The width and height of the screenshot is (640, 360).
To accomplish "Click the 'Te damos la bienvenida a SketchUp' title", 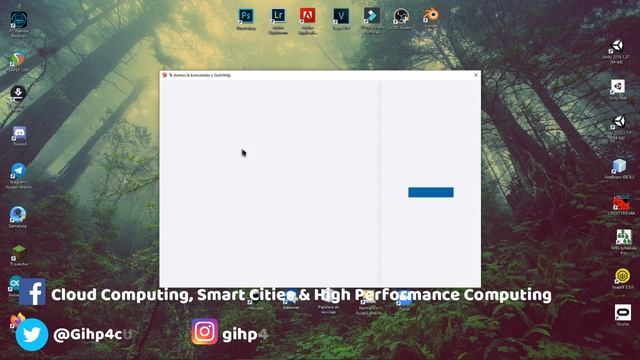I will [200, 76].
